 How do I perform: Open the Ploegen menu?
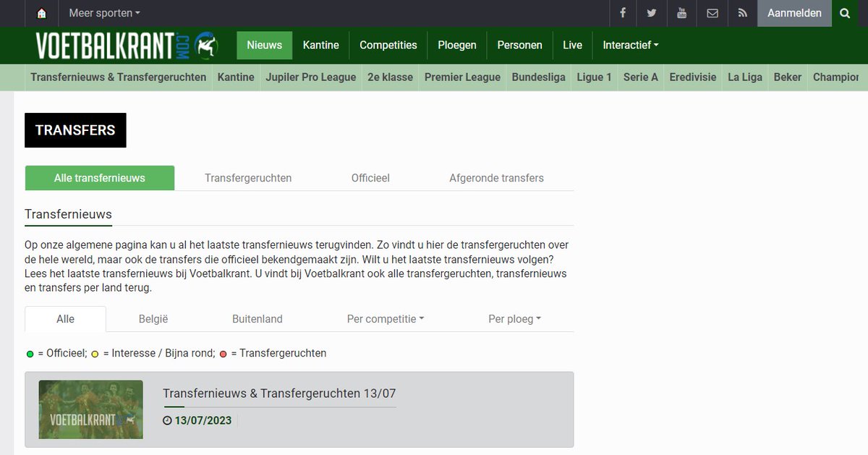click(457, 45)
